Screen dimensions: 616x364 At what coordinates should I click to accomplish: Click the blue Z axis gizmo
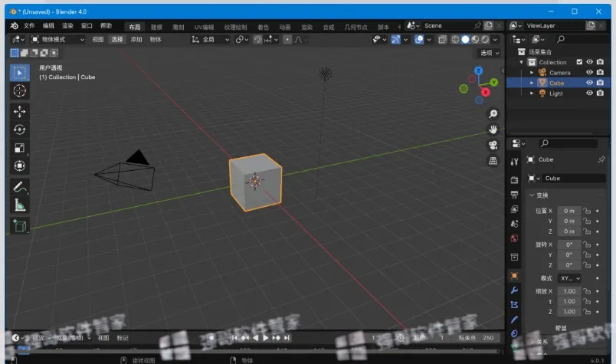click(478, 71)
